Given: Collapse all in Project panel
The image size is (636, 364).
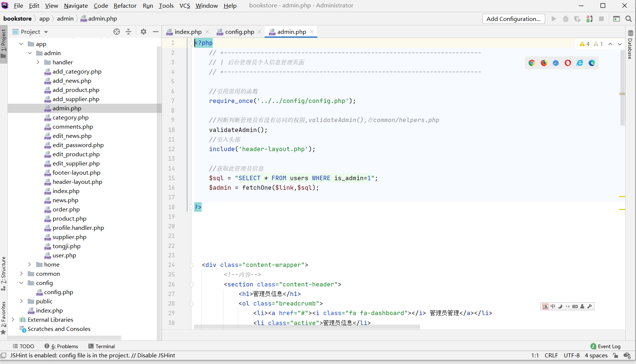Looking at the screenshot, I should [128, 32].
